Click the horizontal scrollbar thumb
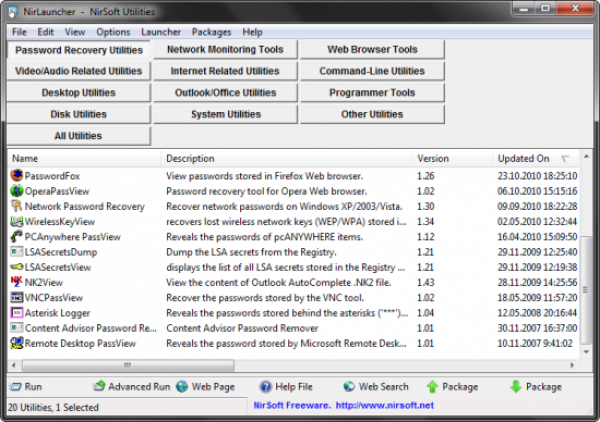 pyautogui.click(x=128, y=365)
